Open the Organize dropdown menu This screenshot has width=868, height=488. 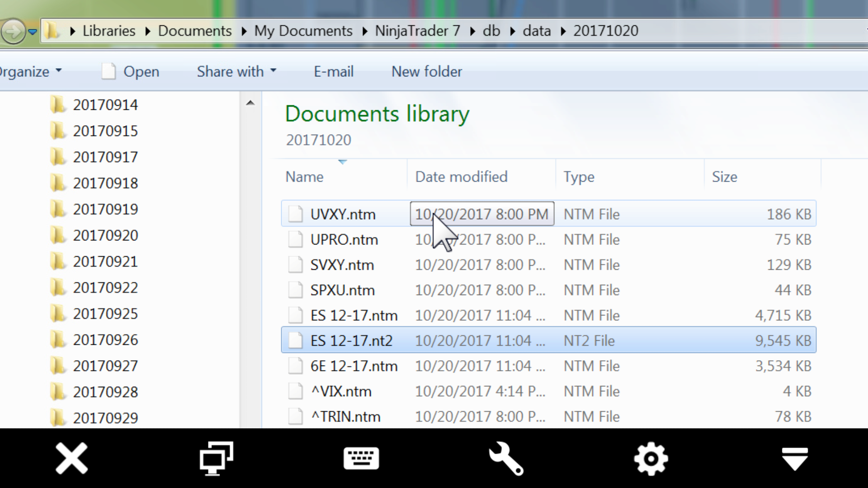coord(30,71)
